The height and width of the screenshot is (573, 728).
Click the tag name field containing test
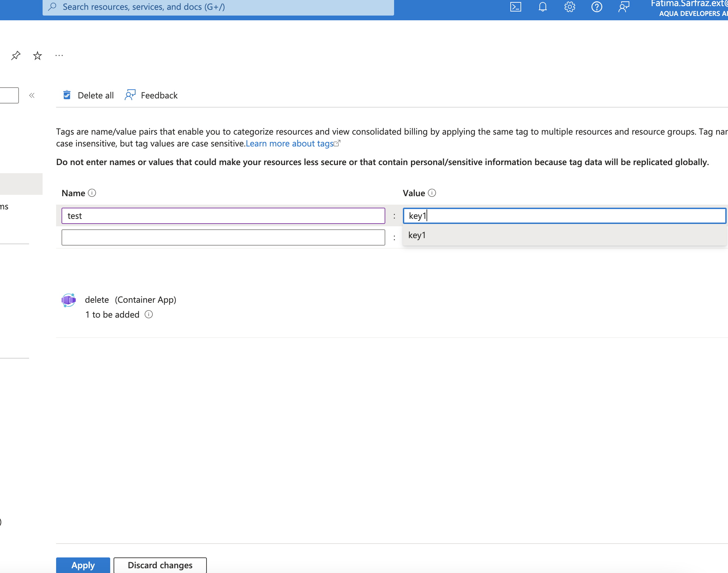click(x=223, y=216)
